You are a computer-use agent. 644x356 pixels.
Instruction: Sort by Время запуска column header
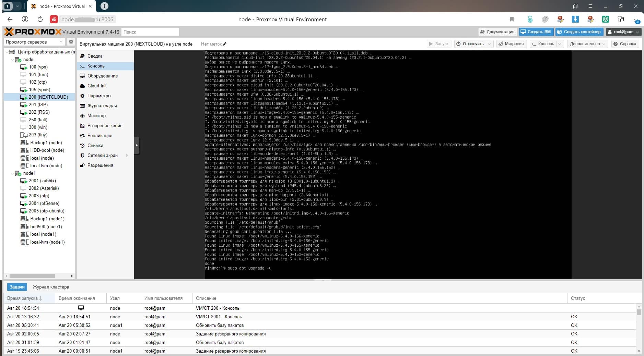coord(29,298)
